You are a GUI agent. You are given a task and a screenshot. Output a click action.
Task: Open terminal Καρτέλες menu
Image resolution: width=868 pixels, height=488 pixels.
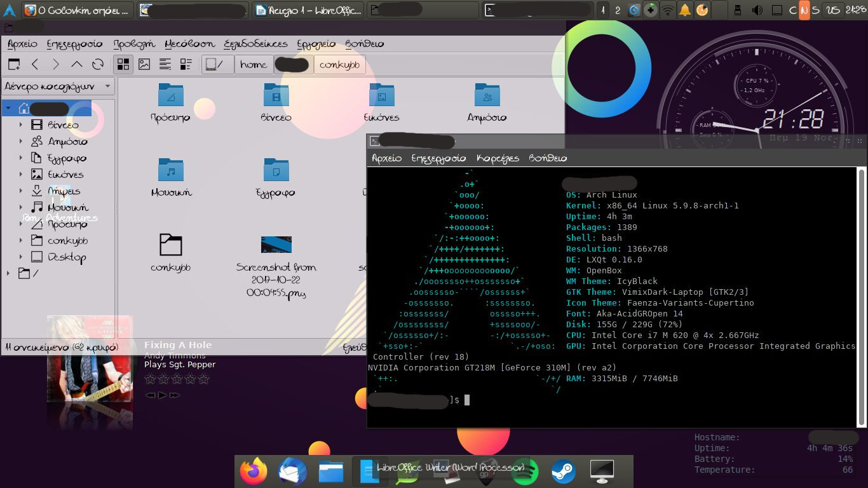(498, 158)
